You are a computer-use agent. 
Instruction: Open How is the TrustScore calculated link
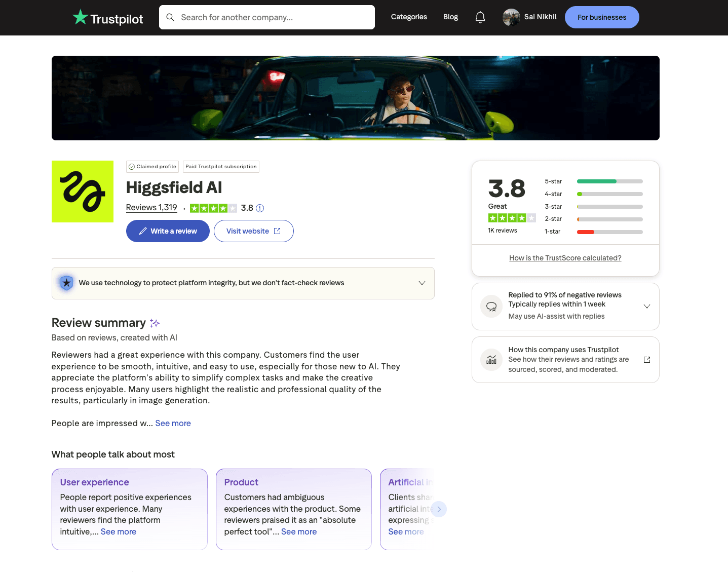565,258
